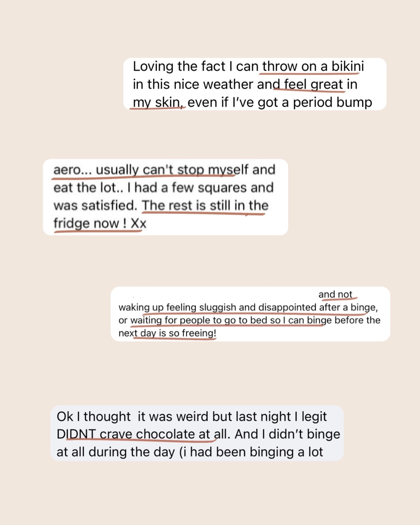Open the message bubble starting with 'aero...'
The width and height of the screenshot is (420, 525).
166,197
